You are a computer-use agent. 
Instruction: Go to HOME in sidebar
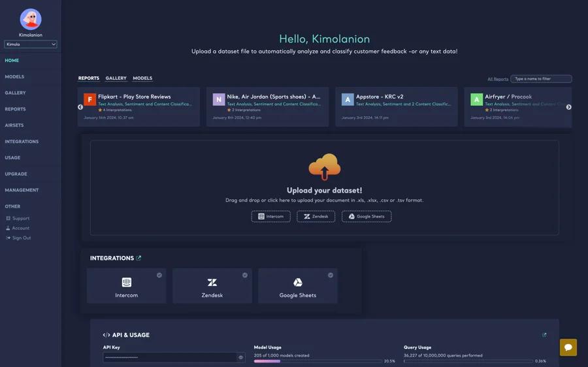(x=12, y=60)
